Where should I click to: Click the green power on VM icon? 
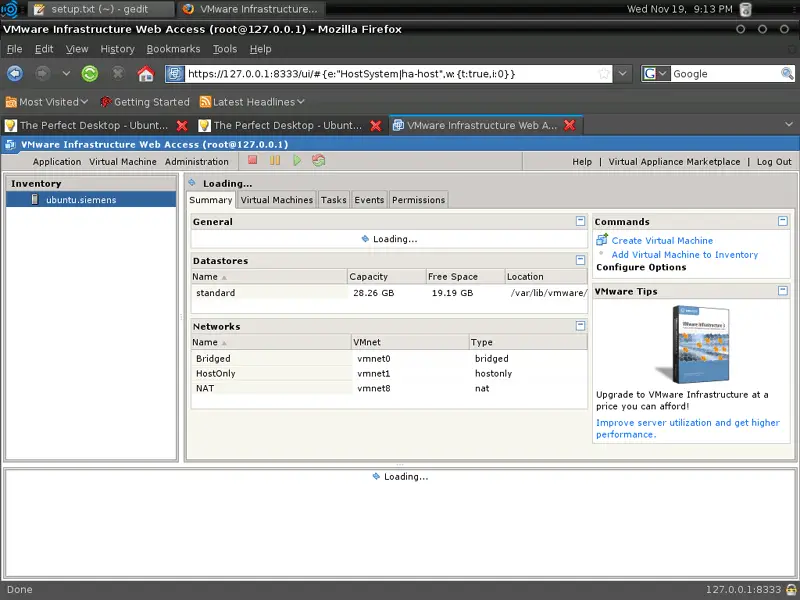click(297, 161)
